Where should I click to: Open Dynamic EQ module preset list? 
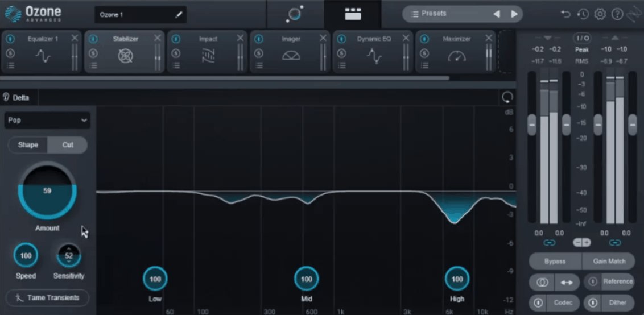(x=342, y=65)
